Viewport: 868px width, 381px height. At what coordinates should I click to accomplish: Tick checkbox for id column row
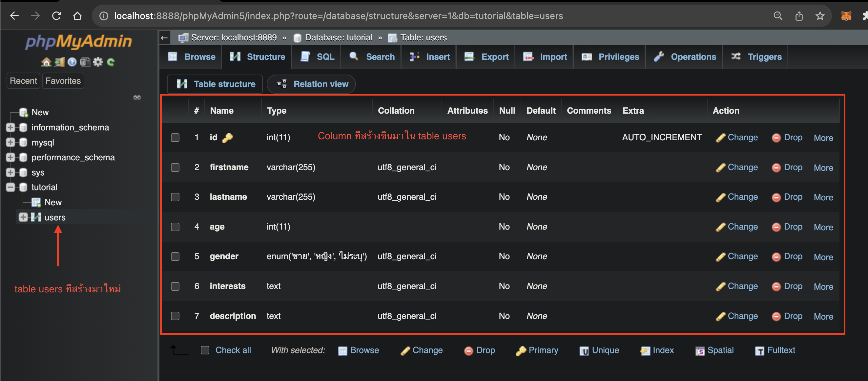175,137
